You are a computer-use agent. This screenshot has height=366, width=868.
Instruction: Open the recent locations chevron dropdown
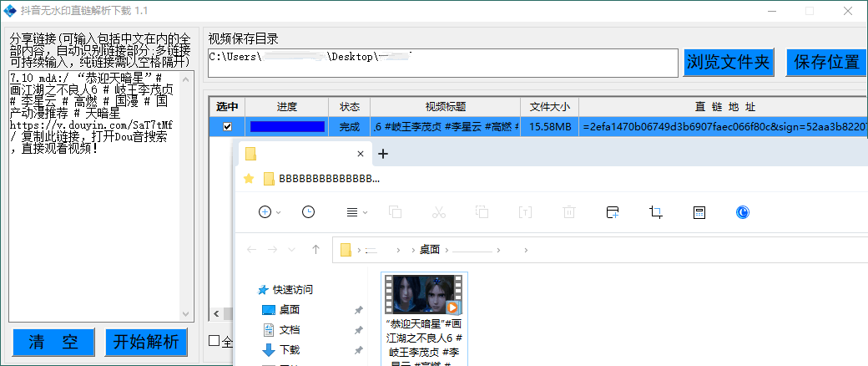[x=291, y=249]
